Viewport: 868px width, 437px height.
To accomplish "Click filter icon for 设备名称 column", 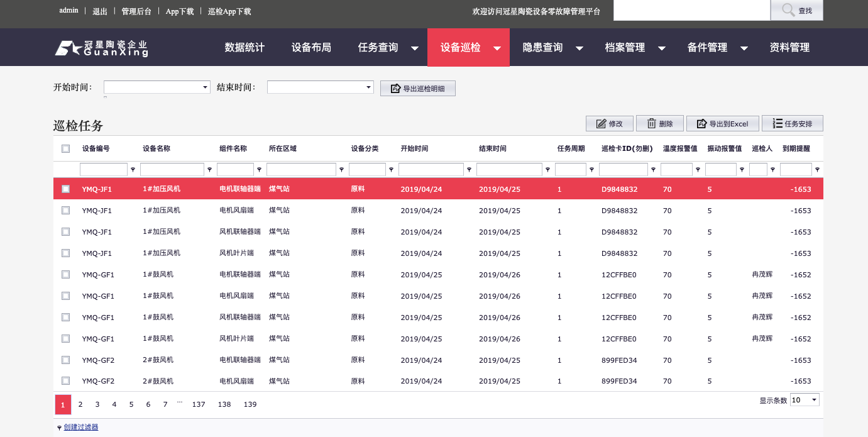I will click(x=209, y=170).
